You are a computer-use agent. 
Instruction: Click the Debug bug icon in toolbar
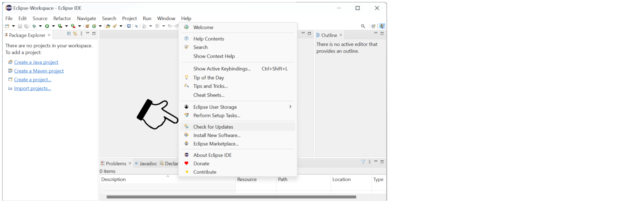[x=34, y=26]
